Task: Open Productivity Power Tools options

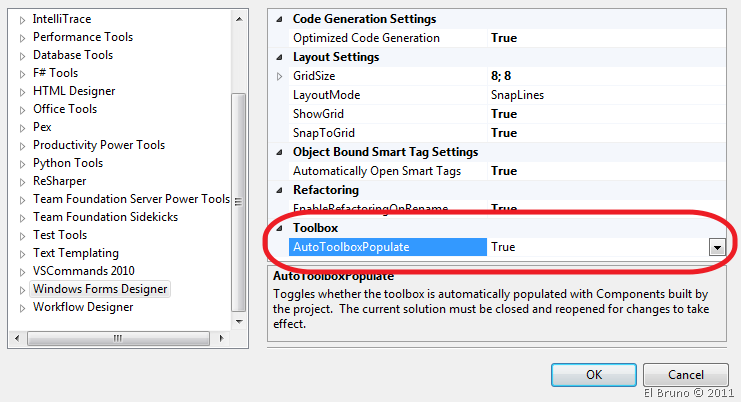Action: pyautogui.click(x=103, y=145)
